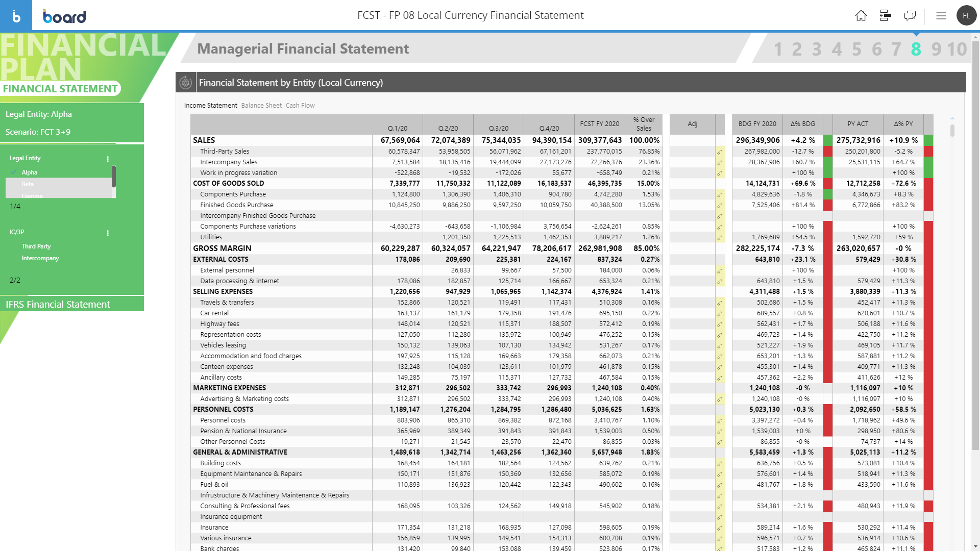This screenshot has height=551, width=980.
Task: Select Beta in the Legal Entity list
Action: click(x=28, y=184)
